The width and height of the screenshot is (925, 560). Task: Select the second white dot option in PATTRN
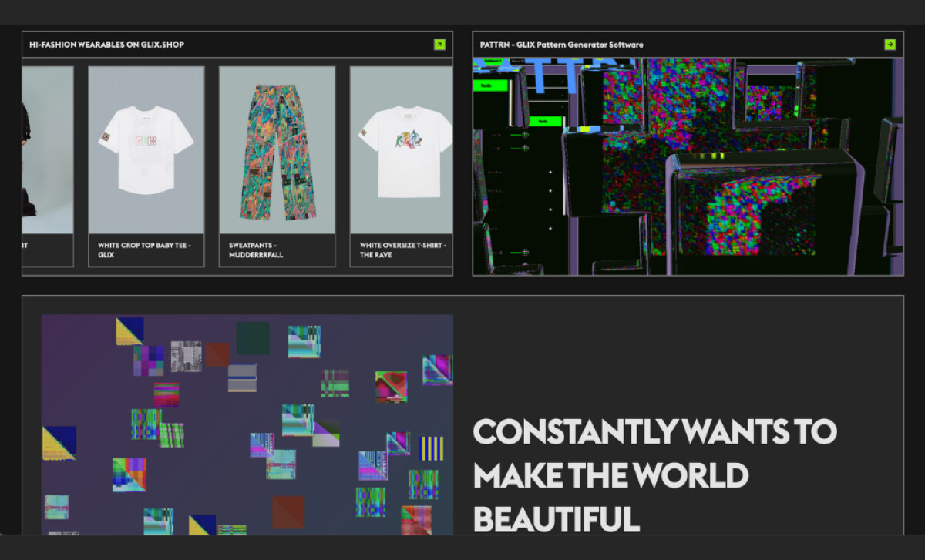pos(550,190)
